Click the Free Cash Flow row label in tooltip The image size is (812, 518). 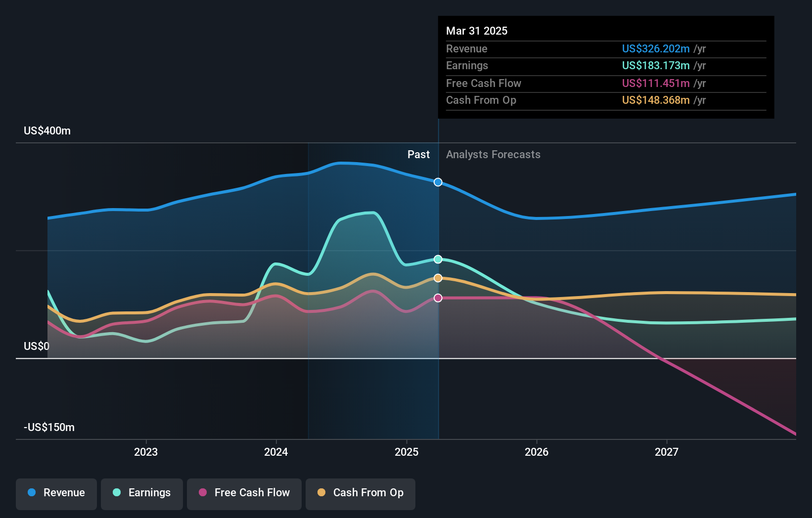pyautogui.click(x=484, y=83)
